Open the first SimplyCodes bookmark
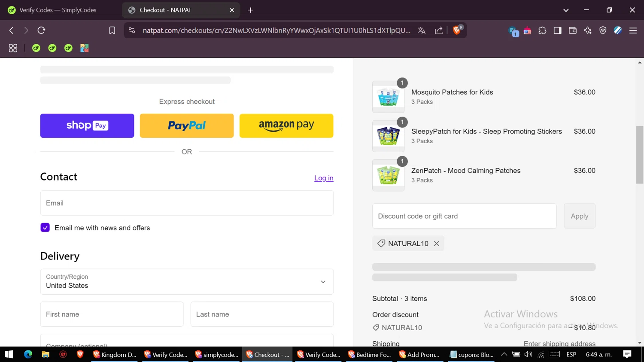This screenshot has height=362, width=644. [36, 48]
